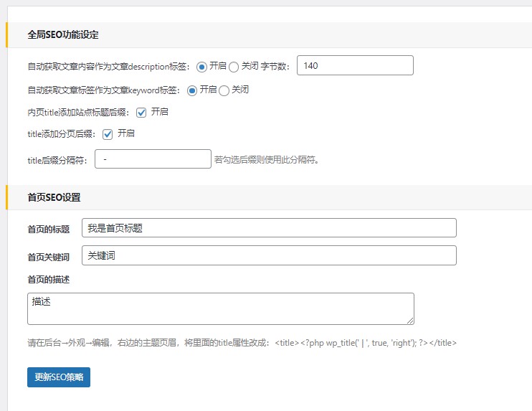Click the 首页的标题 text field

(x=269, y=228)
